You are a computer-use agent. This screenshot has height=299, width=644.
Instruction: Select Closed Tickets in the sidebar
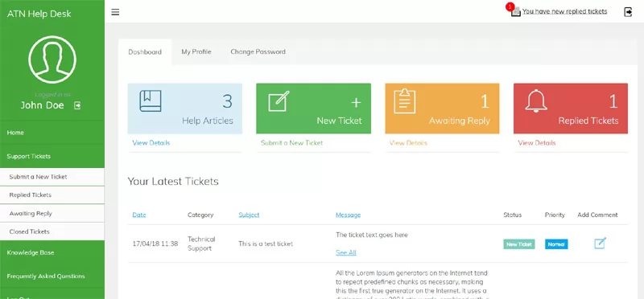coord(52,231)
